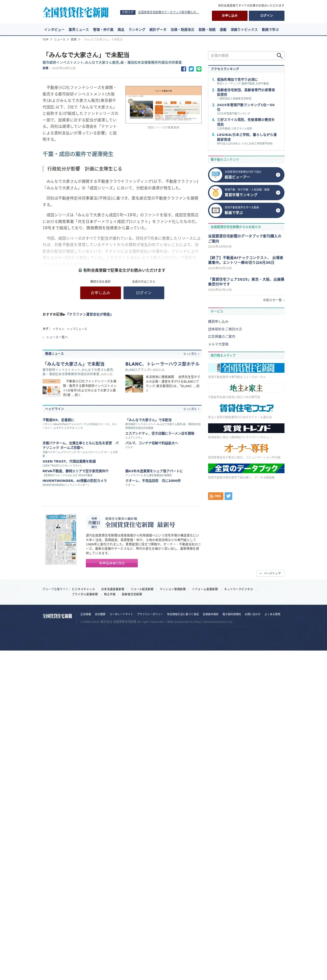327x980 pixels.
Task: Open footer プライバシーポリシー link
Action: click(150, 614)
